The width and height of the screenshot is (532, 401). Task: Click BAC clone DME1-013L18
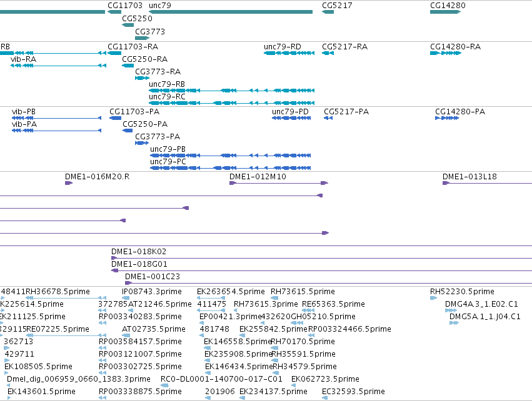click(x=487, y=183)
